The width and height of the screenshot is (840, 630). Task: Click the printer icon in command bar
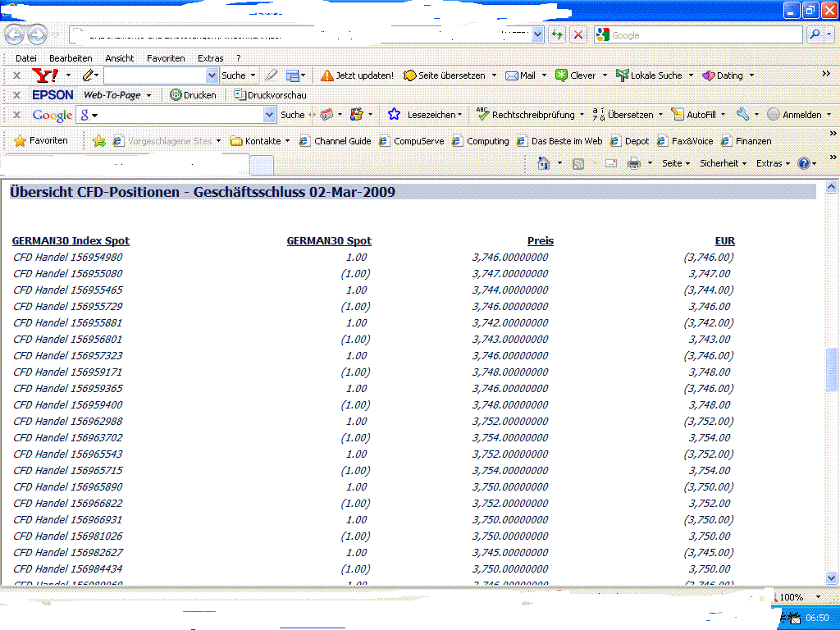(633, 163)
